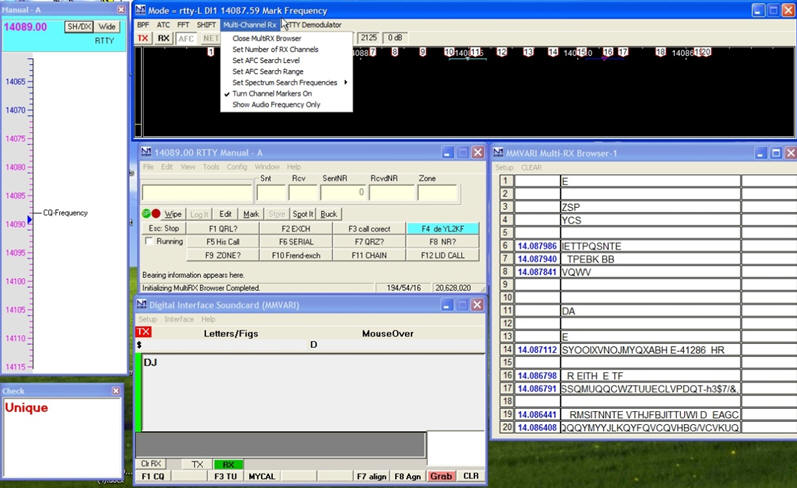
Task: Enable Show Audio Frequency Only
Action: tap(276, 104)
